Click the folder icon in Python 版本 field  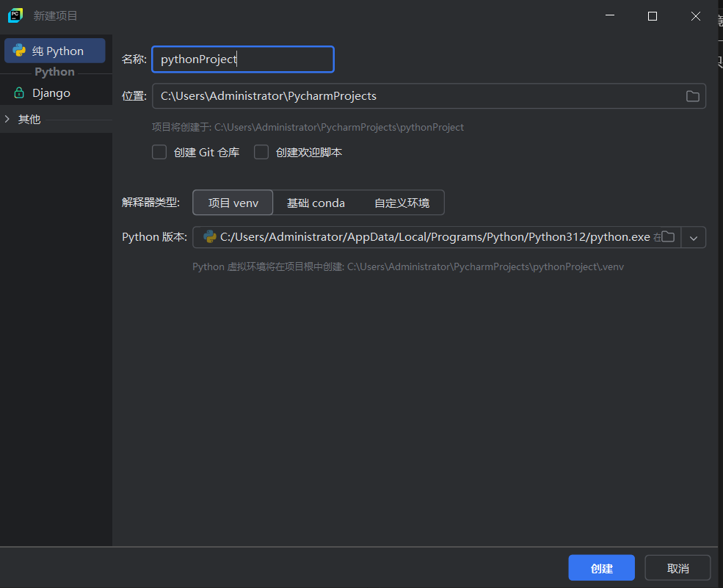point(667,237)
